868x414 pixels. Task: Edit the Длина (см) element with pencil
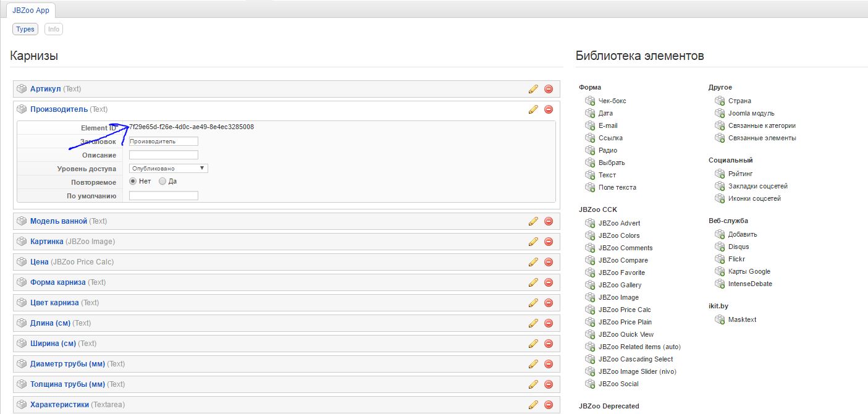click(x=533, y=323)
